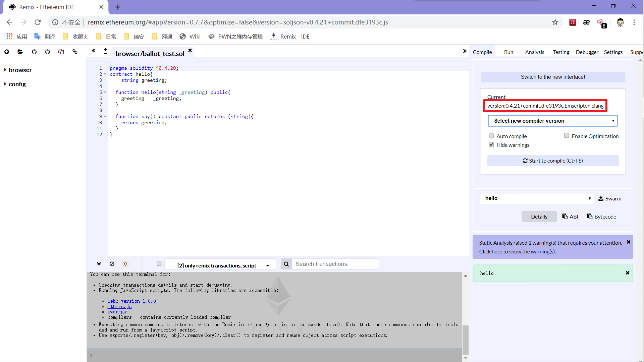The height and width of the screenshot is (362, 644).
Task: Click the Search transactions input field
Action: [335, 264]
